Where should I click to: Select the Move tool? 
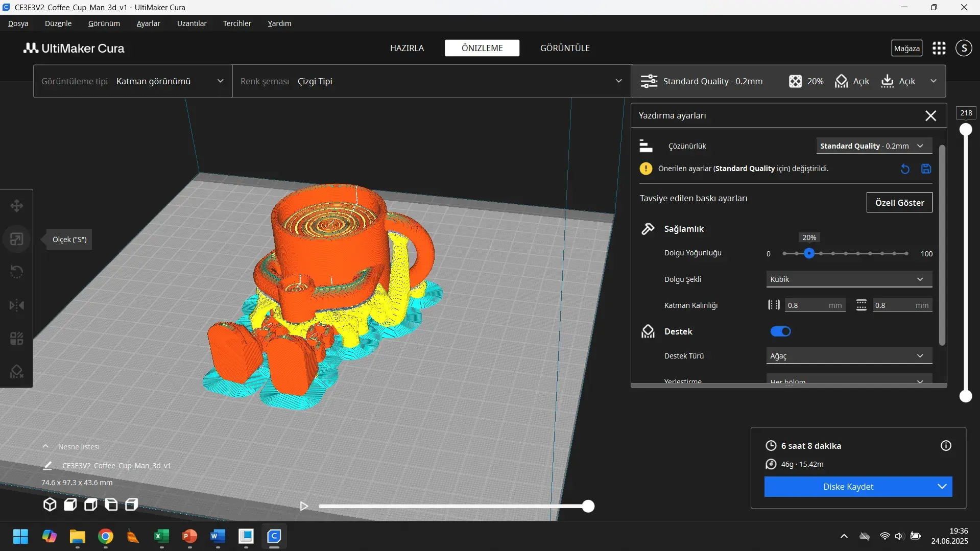[17, 206]
